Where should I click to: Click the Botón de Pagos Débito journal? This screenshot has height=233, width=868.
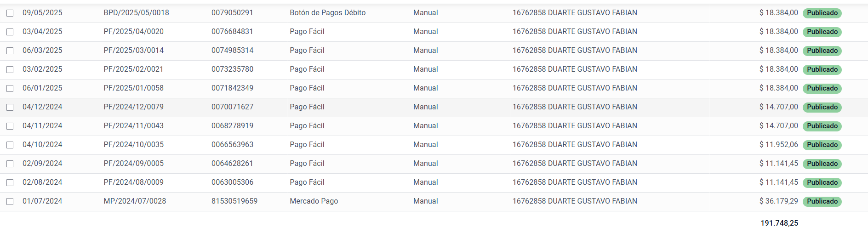[x=327, y=13]
